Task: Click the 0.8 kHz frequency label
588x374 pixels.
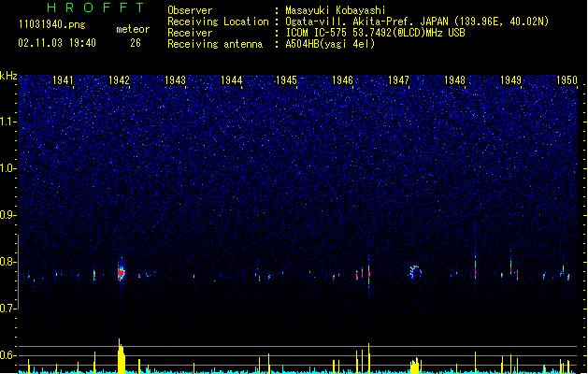Action: click(7, 262)
